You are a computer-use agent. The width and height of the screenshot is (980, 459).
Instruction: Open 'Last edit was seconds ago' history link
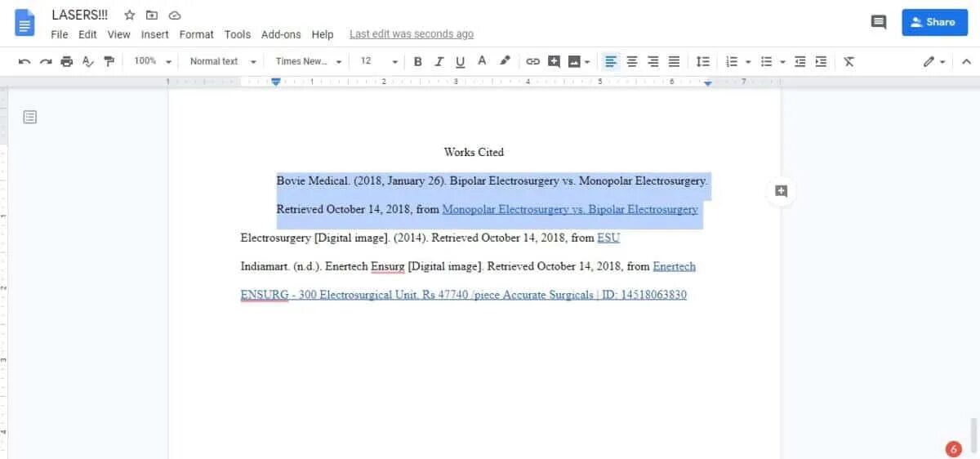[412, 34]
